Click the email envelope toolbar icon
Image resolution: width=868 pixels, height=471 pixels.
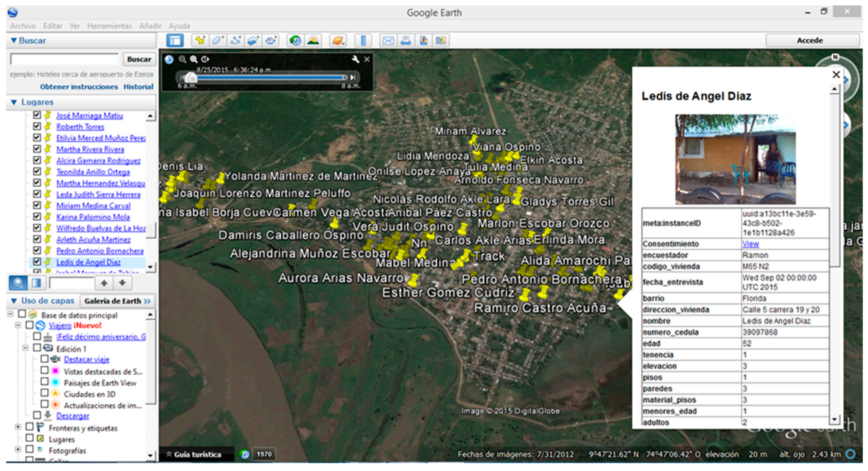click(x=388, y=41)
